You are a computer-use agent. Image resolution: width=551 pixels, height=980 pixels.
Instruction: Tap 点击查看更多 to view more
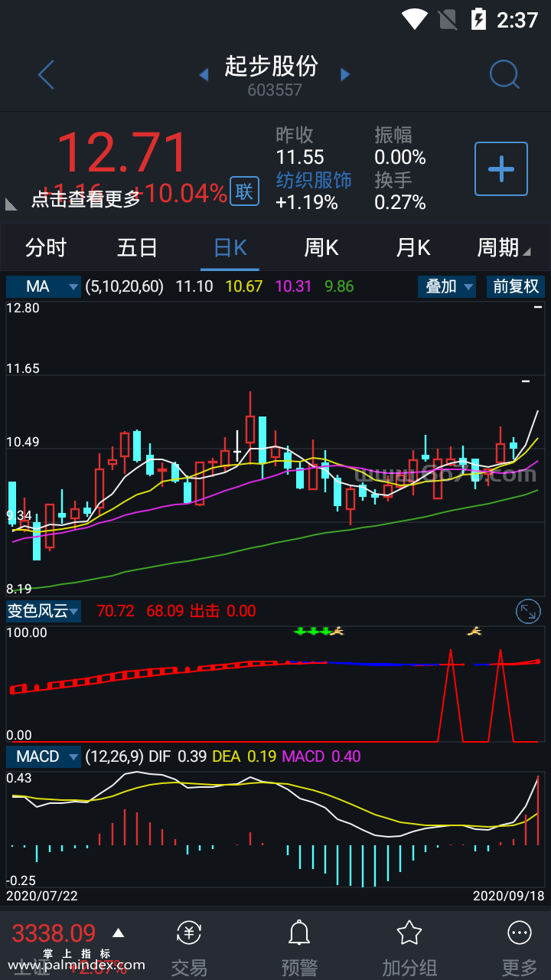[x=86, y=199]
